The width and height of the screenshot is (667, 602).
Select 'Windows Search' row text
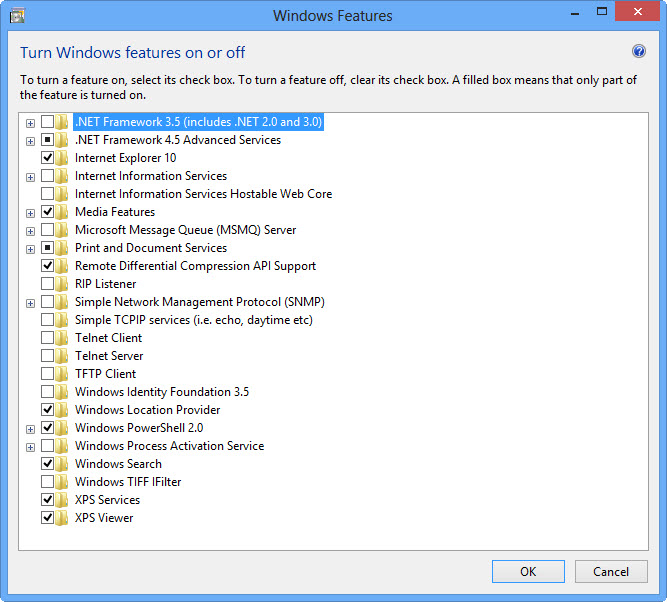(x=118, y=464)
